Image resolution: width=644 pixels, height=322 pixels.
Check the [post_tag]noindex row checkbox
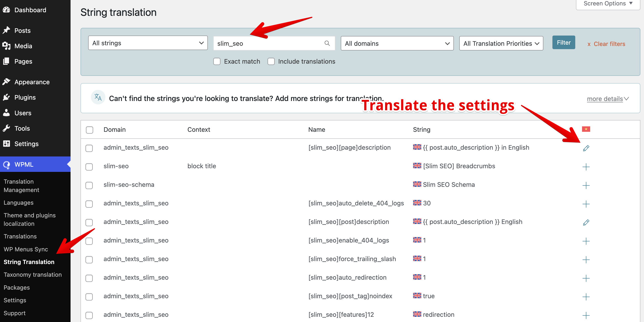89,296
